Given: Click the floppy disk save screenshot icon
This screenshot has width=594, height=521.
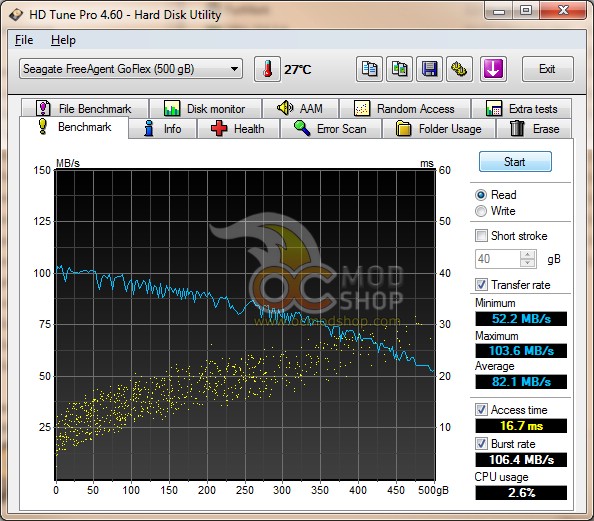Looking at the screenshot, I should click(x=429, y=69).
